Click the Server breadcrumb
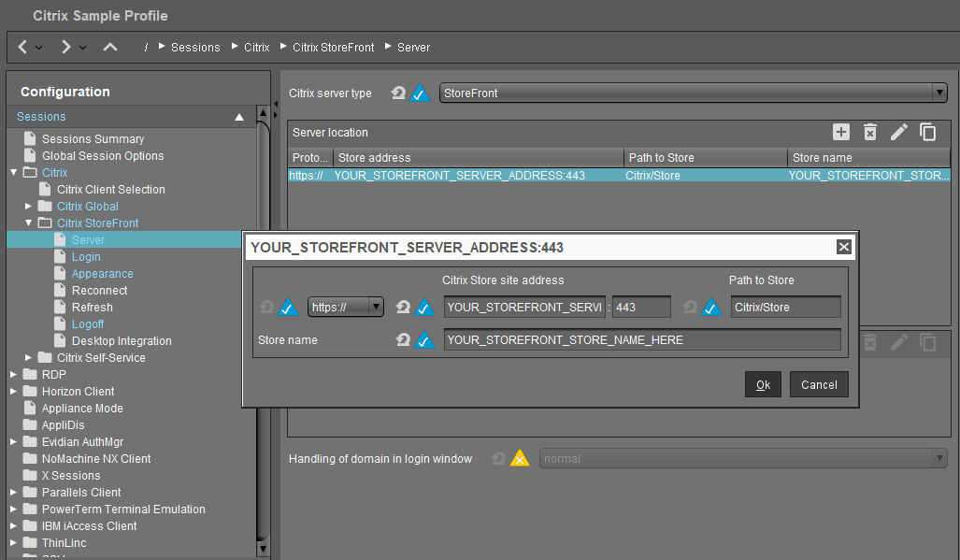This screenshot has width=960, height=560. pyautogui.click(x=413, y=47)
